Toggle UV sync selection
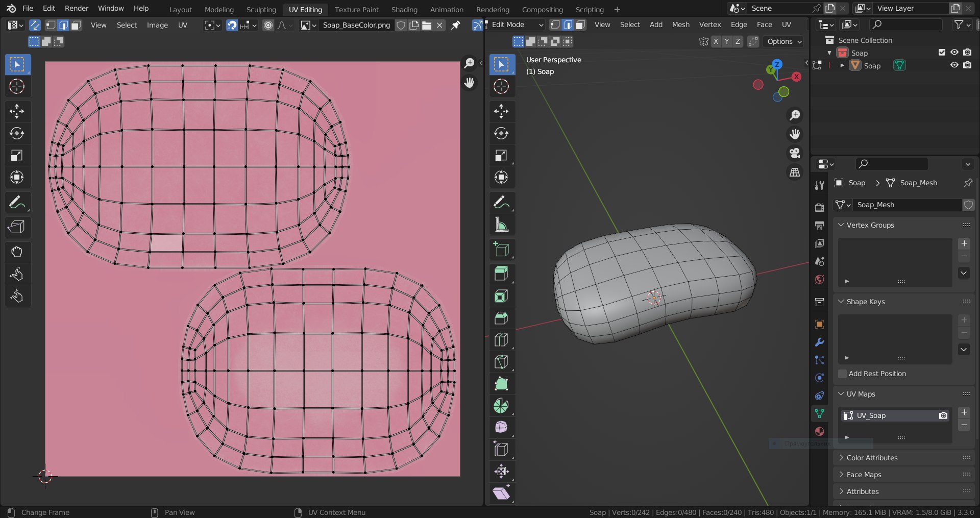 [x=35, y=25]
